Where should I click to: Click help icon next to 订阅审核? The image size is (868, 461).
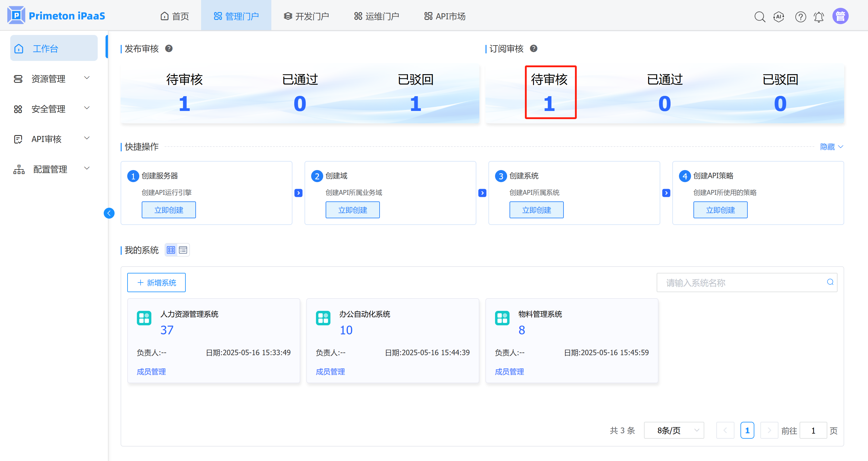click(533, 49)
